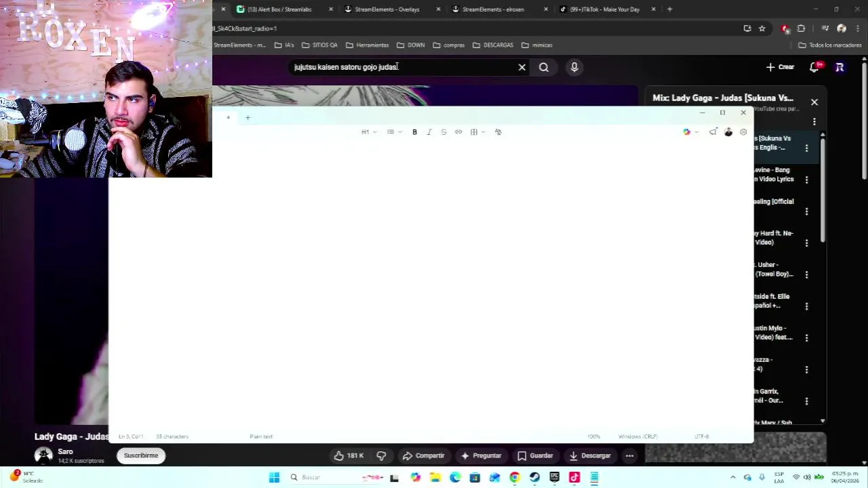The image size is (868, 488).
Task: Click the Crear button on YouTube
Action: tap(780, 67)
